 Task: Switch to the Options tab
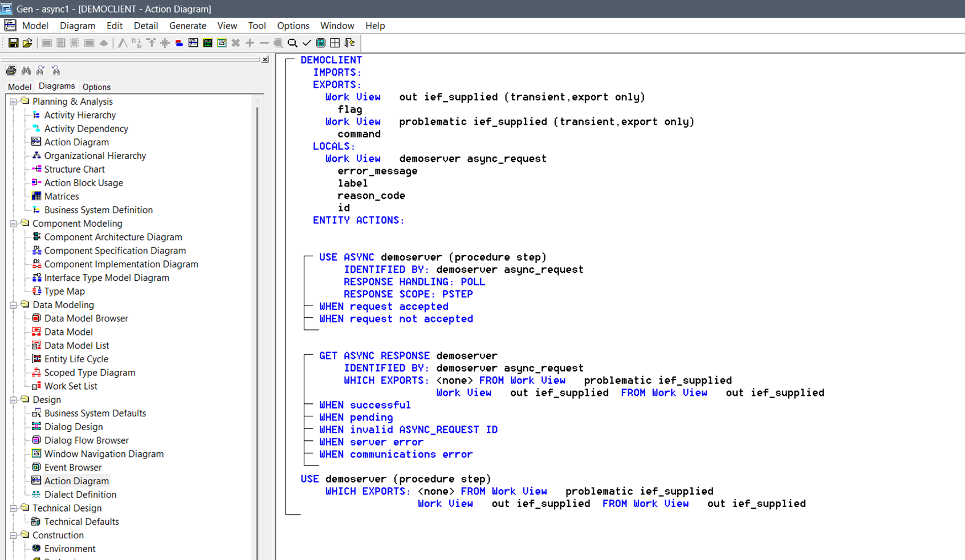(x=96, y=87)
